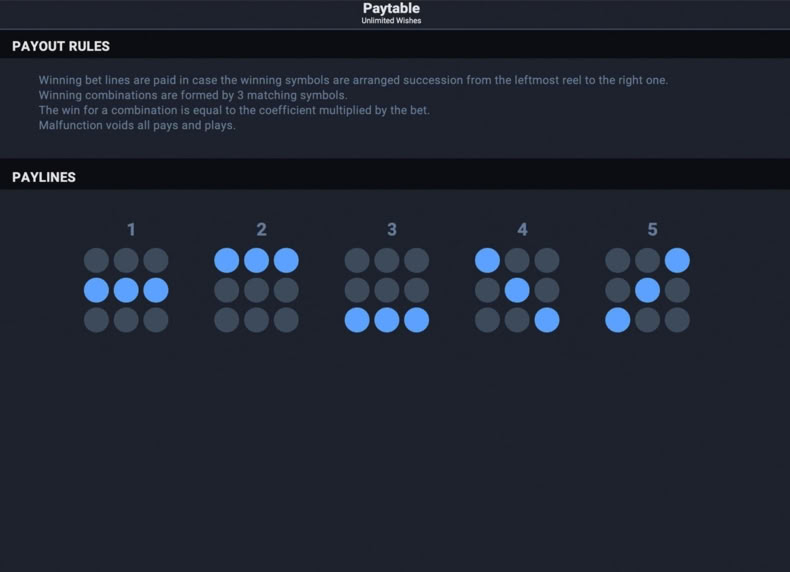Click the center blue dot in payline 1
The image size is (790, 572).
tap(126, 290)
